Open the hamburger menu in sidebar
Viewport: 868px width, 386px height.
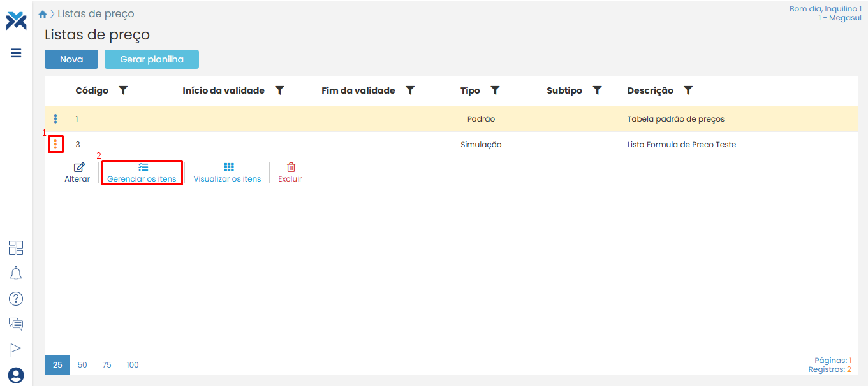(x=16, y=53)
